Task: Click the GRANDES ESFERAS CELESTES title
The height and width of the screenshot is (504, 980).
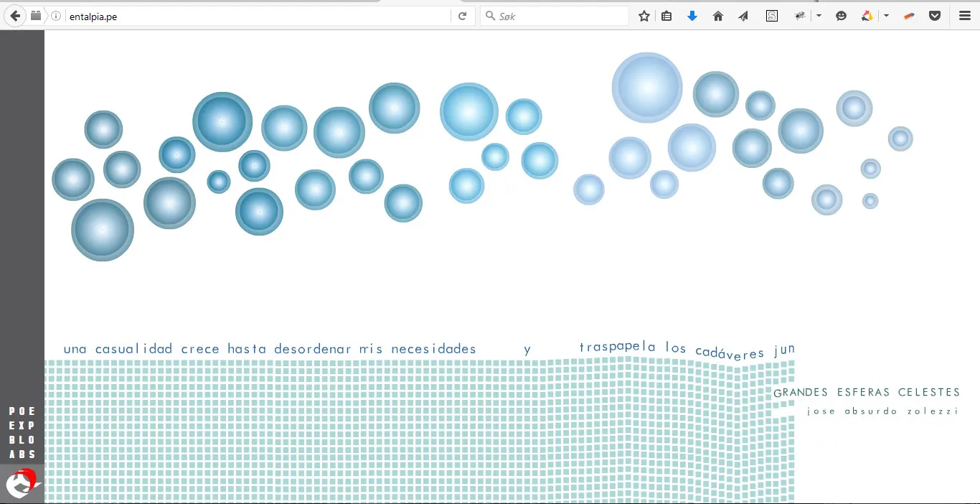Action: pyautogui.click(x=867, y=393)
